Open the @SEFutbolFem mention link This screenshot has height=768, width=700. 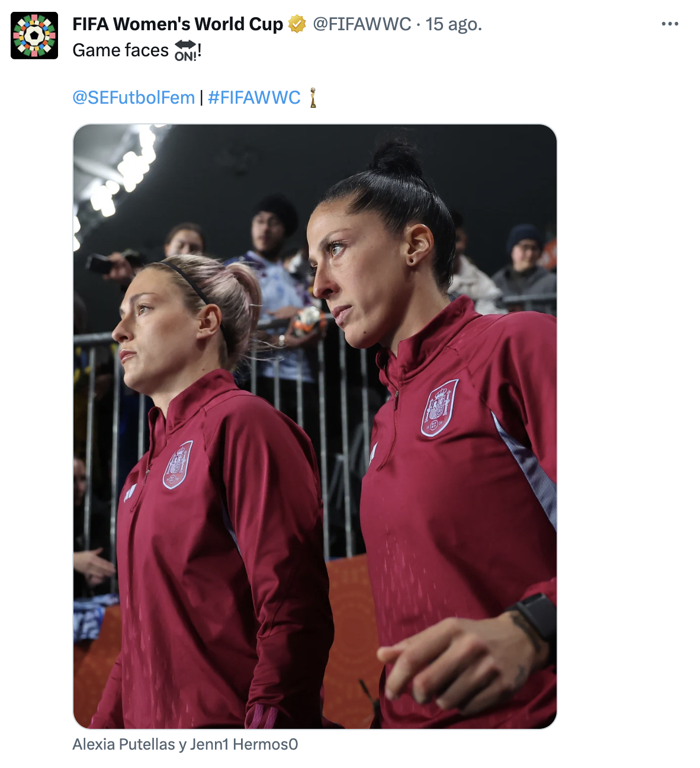pyautogui.click(x=133, y=98)
